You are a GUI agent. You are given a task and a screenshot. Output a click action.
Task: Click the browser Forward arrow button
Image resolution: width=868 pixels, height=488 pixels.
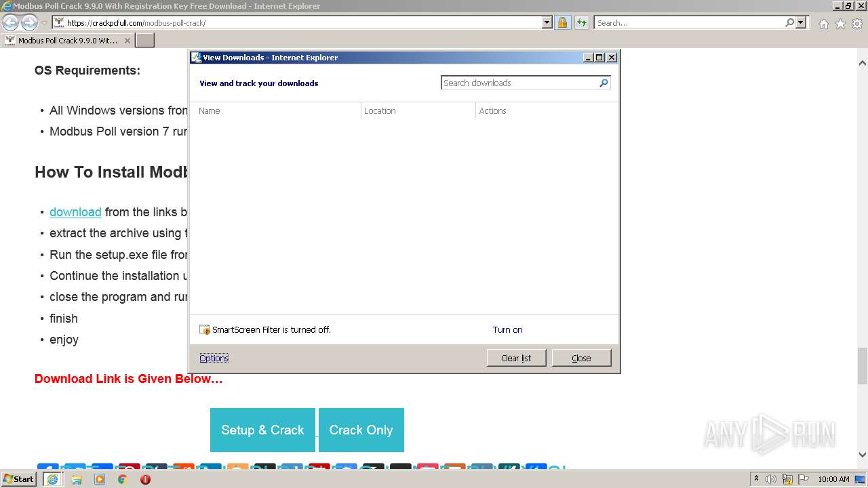[29, 22]
